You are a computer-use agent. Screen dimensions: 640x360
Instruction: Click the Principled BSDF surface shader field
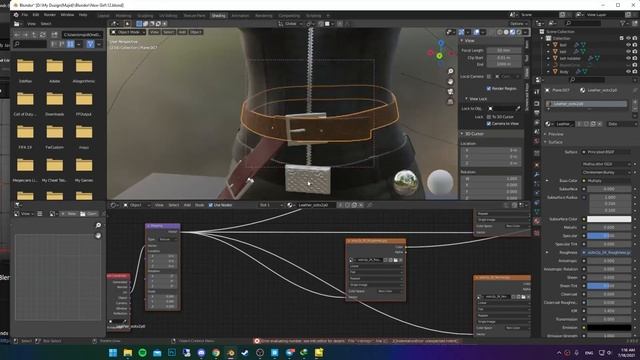[x=606, y=152]
